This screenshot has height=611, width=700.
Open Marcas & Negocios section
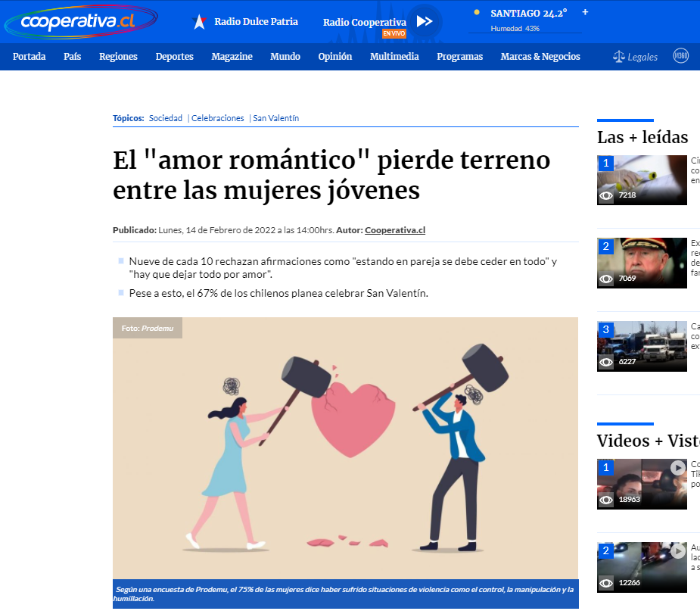click(540, 57)
